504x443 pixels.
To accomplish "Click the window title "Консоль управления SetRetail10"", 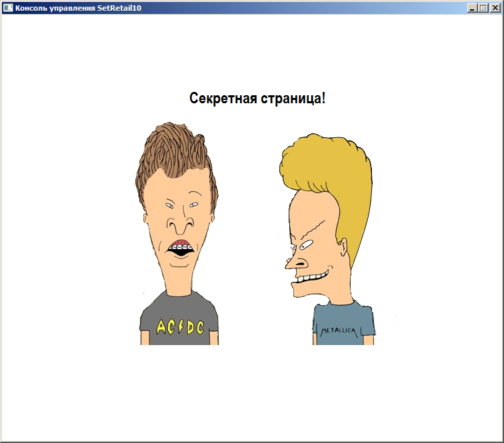I will coord(79,8).
